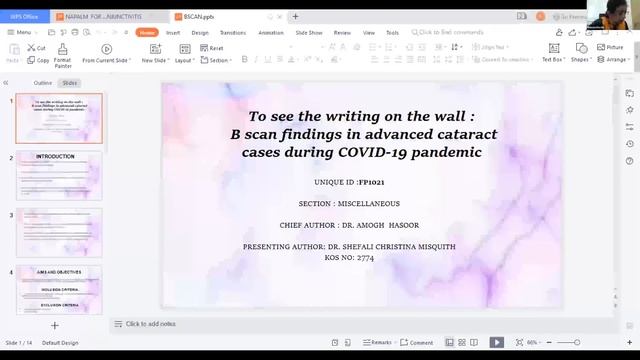Screen dimensions: 640x360
Task: Click the Comment button in status bar
Action: 416,342
